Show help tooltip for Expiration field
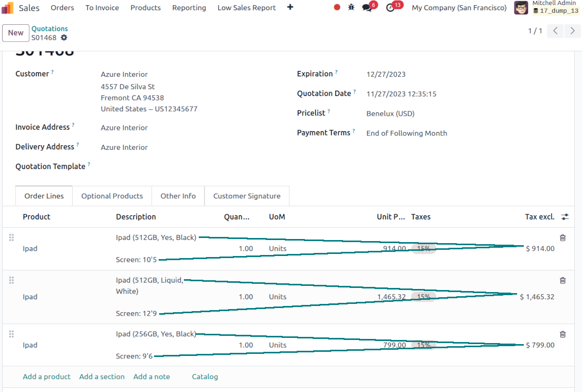Viewport: 582px width, 392px height. coord(336,72)
